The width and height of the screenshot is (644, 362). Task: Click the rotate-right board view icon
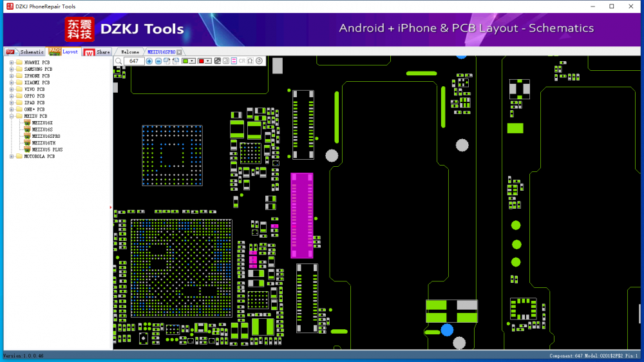167,61
